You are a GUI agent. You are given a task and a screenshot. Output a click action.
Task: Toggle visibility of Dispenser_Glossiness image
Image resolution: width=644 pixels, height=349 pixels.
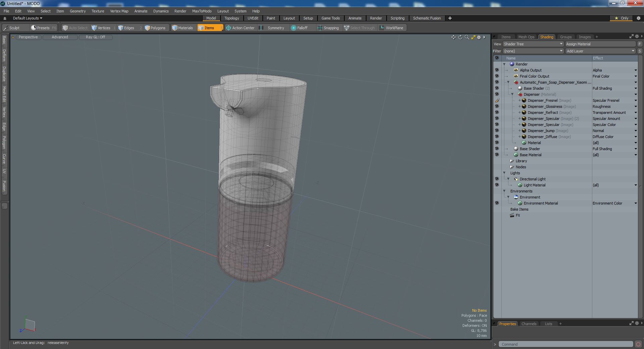pos(497,106)
